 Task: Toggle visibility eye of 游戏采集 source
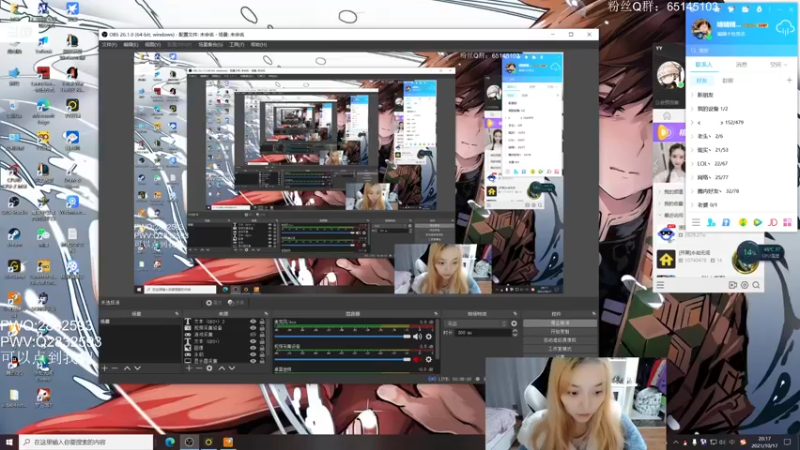(253, 335)
